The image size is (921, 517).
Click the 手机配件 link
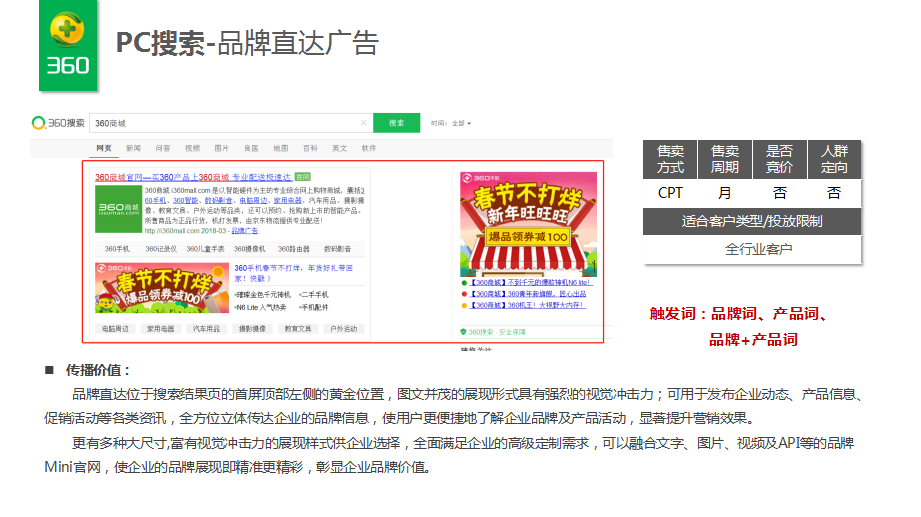tap(314, 307)
